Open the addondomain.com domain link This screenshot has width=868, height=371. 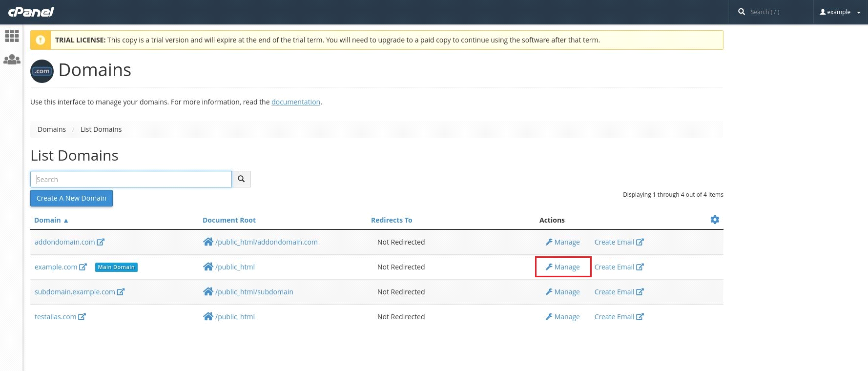(x=65, y=242)
